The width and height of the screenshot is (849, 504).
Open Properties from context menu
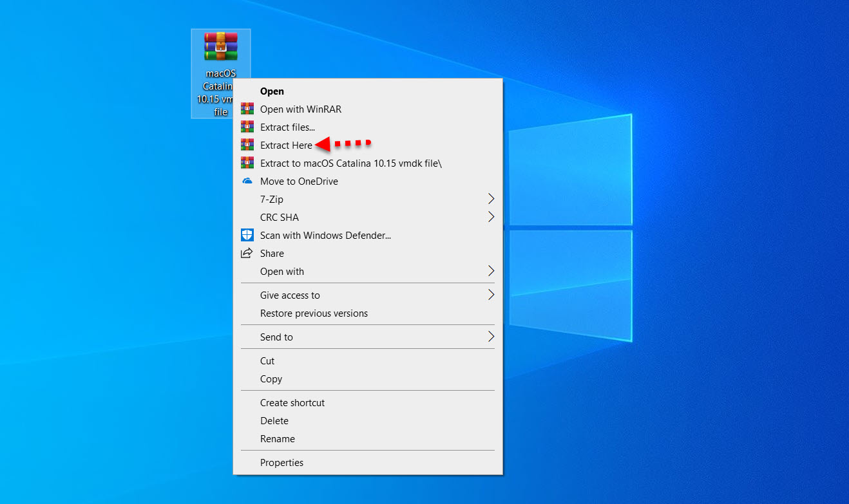coord(367,463)
